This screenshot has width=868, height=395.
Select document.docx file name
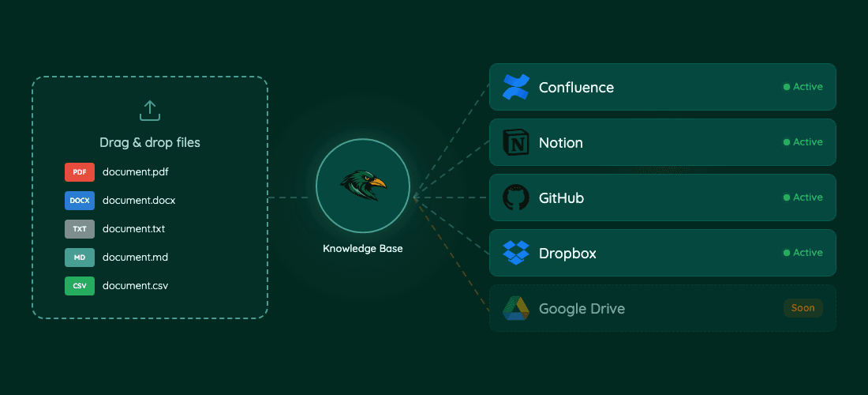coord(139,201)
